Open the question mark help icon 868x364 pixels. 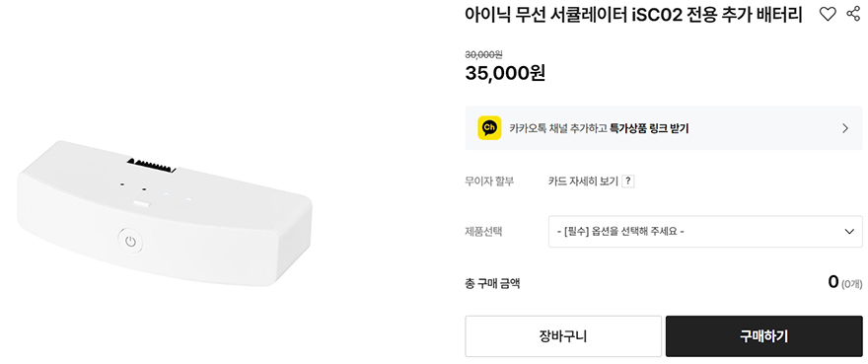click(627, 182)
